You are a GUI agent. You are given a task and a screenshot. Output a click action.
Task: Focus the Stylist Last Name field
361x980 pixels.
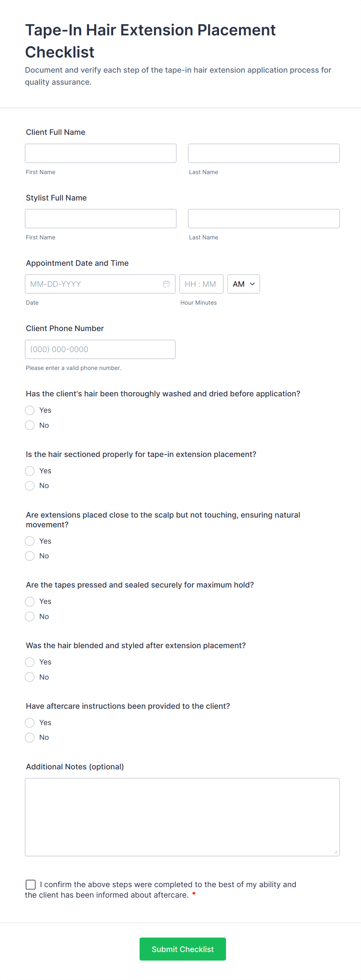click(x=264, y=218)
